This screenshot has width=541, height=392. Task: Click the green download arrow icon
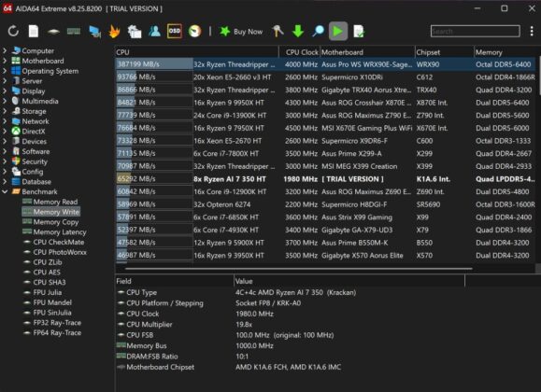coord(298,32)
